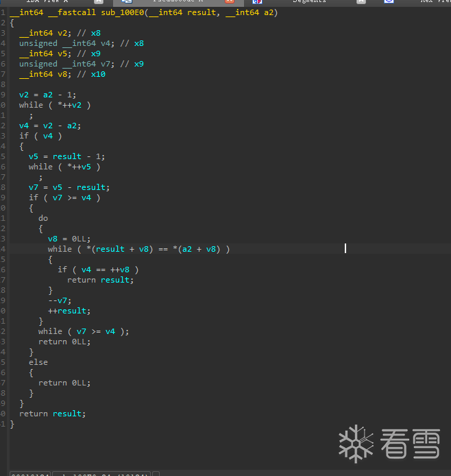Image resolution: width=451 pixels, height=476 pixels.
Task: Click the 'do' keyword
Action: 43,218
